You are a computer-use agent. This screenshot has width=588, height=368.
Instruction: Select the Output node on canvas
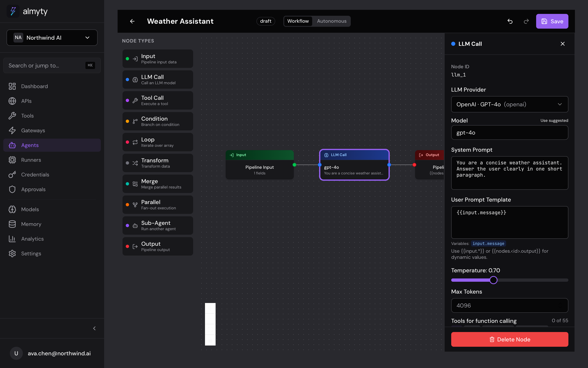pos(430,165)
